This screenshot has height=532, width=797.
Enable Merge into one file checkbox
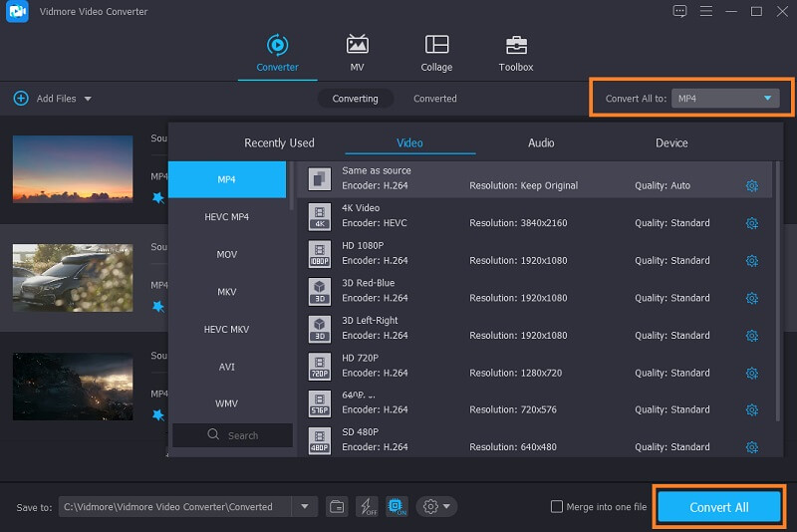point(557,507)
